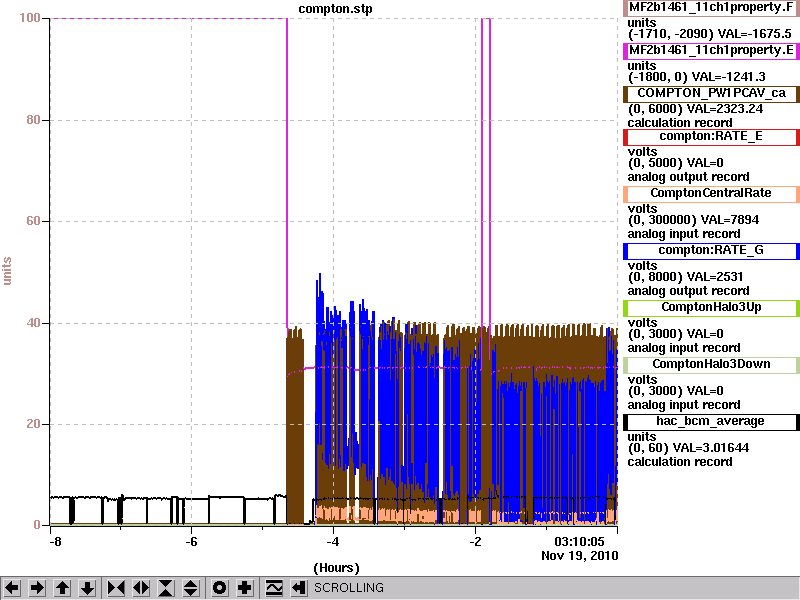Click the y-axis value 100
Screen dimensions: 800x600
(30, 18)
